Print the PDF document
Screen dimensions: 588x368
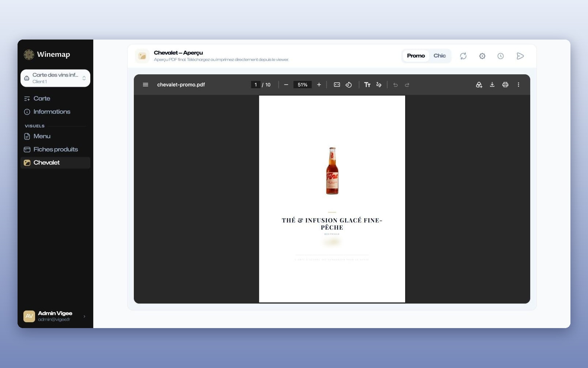point(505,85)
